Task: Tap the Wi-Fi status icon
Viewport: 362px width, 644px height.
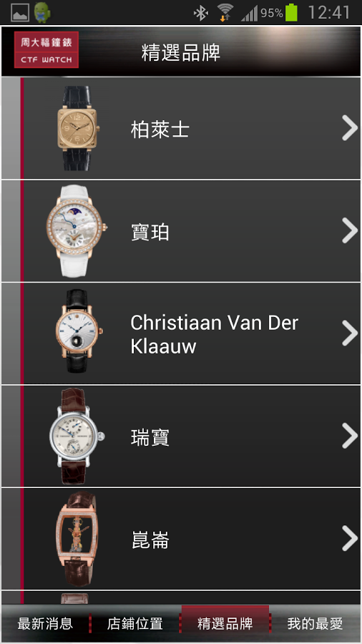Action: point(225,13)
